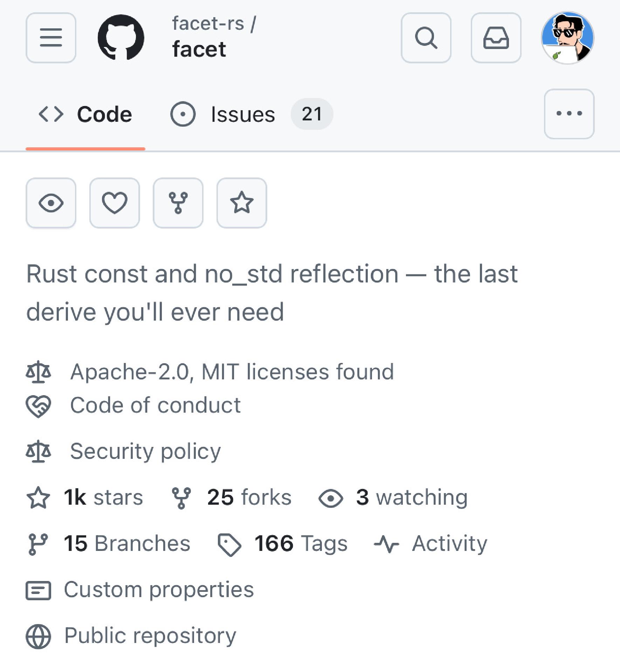
Task: Open the hamburger navigation menu
Action: (x=51, y=38)
